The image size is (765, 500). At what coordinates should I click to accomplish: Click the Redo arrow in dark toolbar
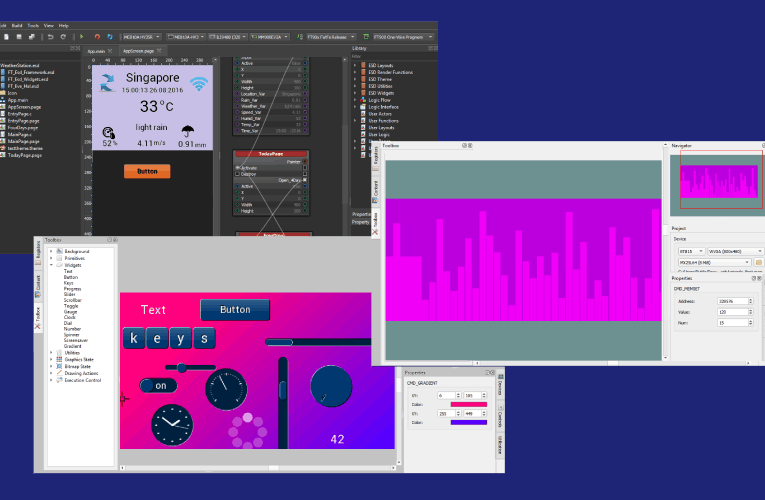63,37
